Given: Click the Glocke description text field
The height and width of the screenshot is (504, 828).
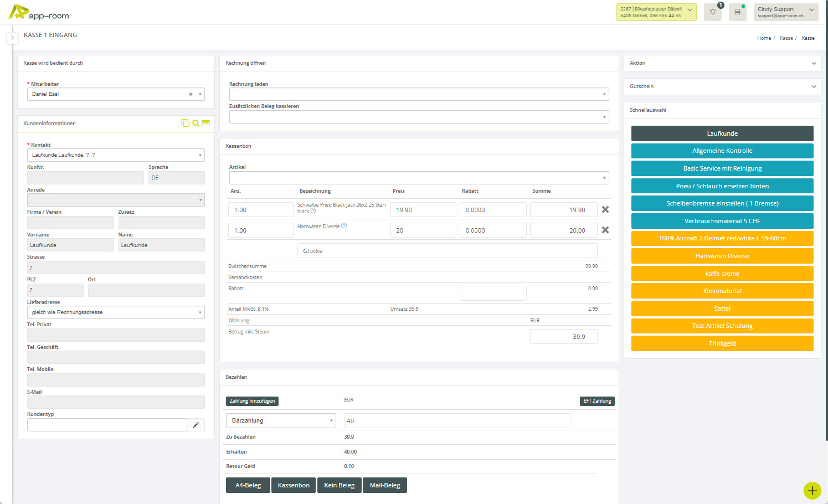Looking at the screenshot, I should pos(447,251).
